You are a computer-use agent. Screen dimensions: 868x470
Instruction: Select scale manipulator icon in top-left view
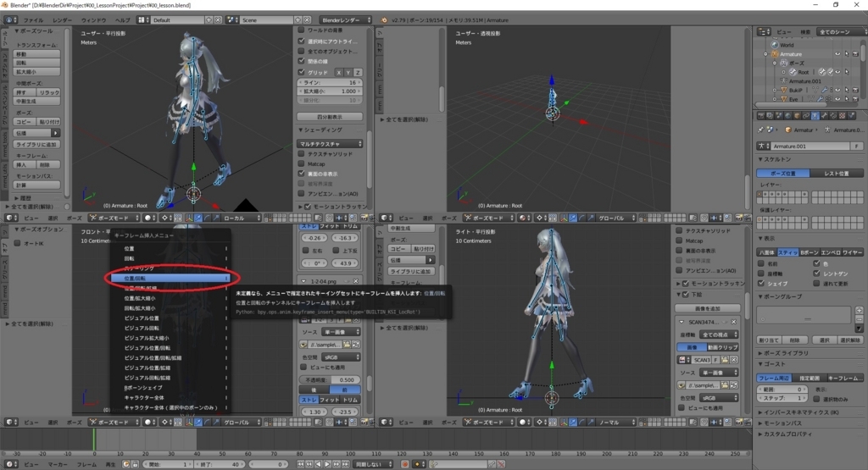click(216, 218)
